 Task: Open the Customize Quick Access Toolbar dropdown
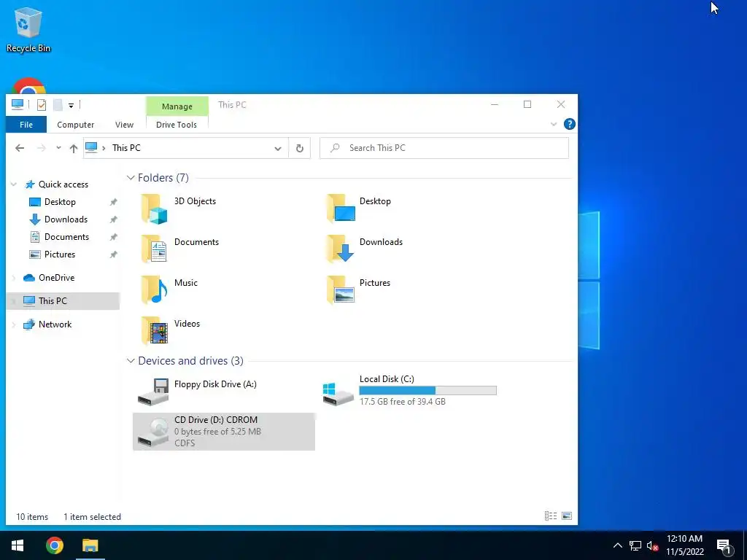[x=71, y=105]
